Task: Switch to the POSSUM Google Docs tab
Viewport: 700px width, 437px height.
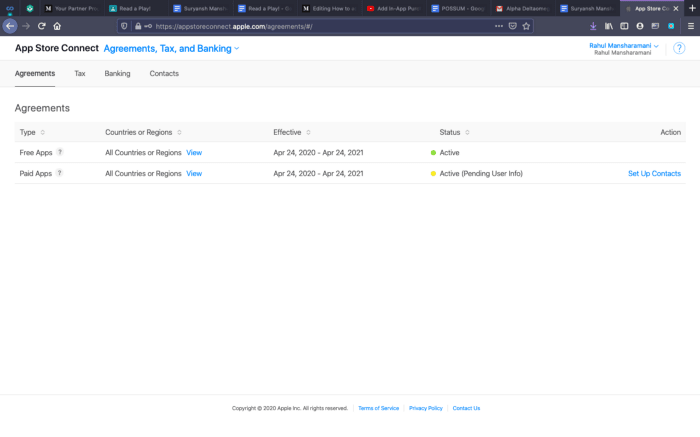Action: point(458,8)
